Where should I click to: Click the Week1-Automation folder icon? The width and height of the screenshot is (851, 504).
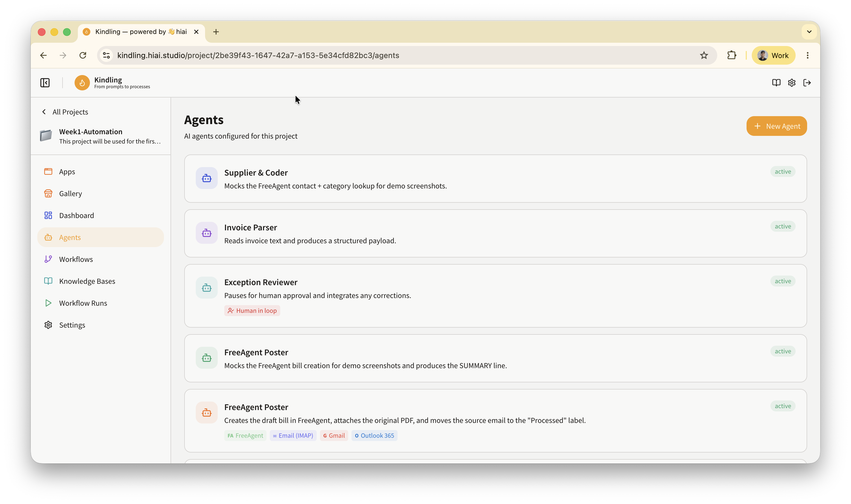(x=46, y=136)
